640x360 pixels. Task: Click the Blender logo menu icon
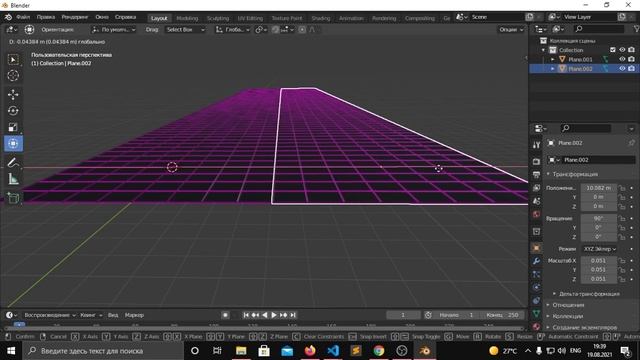click(x=8, y=17)
